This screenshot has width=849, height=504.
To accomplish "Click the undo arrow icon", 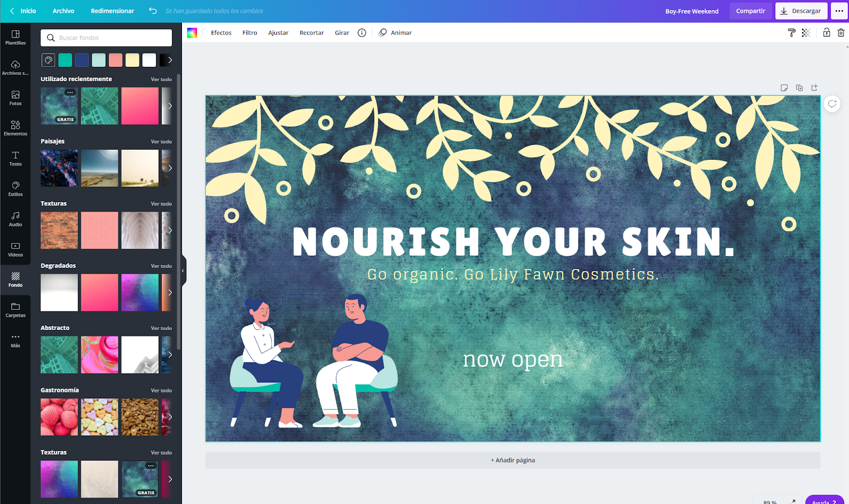I will [x=153, y=11].
